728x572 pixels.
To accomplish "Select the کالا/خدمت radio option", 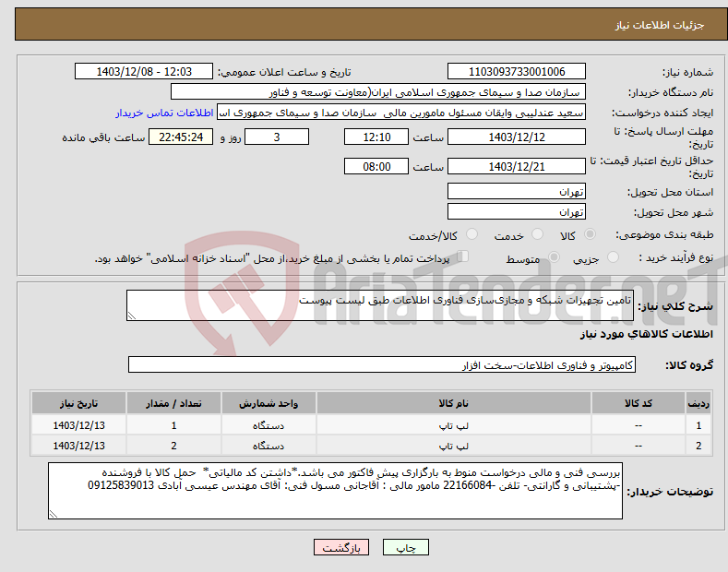I will tap(471, 234).
